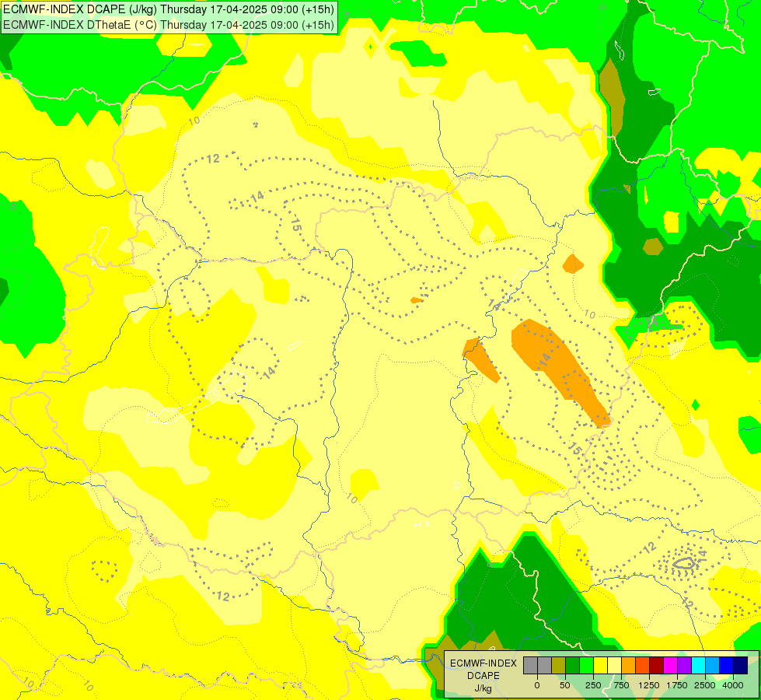The width and height of the screenshot is (761, 700).
Task: Click the DCAPE (J/kg) title line
Action: coord(169,9)
